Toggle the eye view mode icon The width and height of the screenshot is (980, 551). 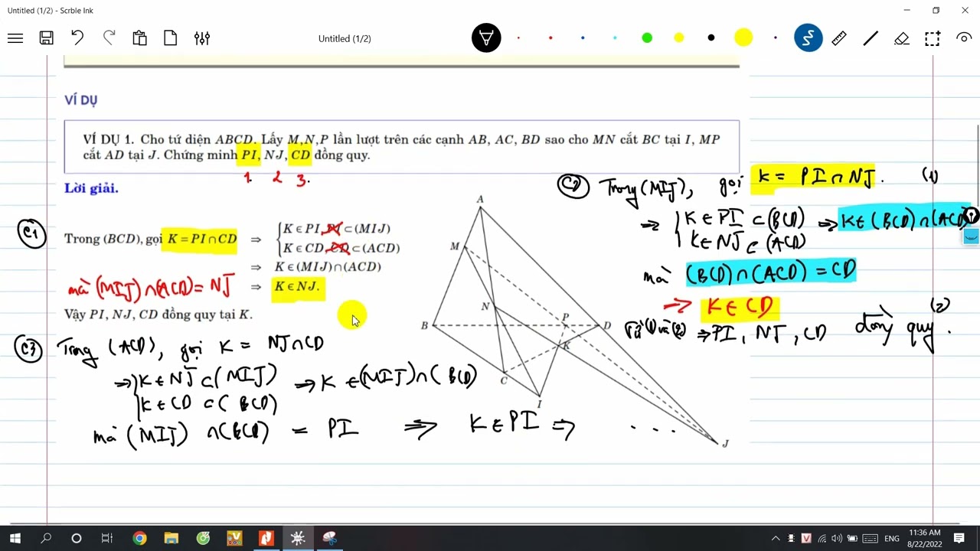[x=964, y=38]
